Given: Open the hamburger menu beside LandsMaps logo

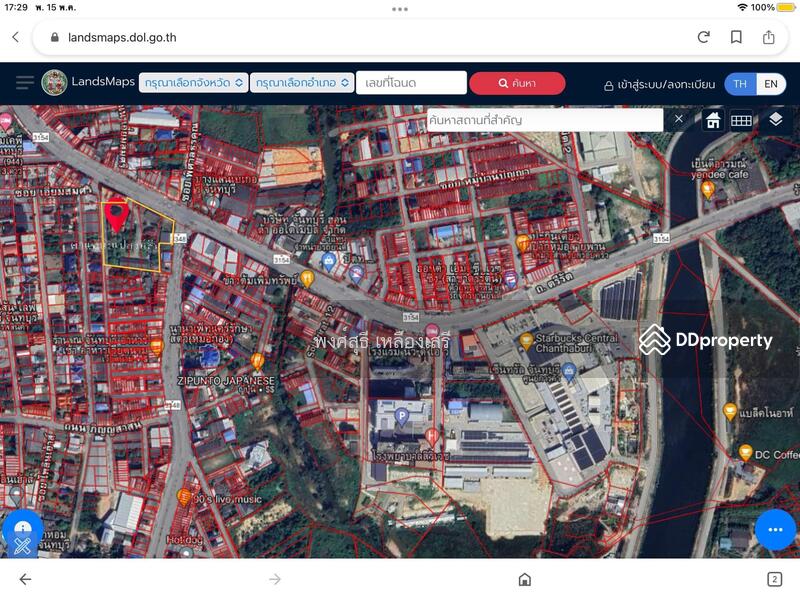Looking at the screenshot, I should 22,83.
